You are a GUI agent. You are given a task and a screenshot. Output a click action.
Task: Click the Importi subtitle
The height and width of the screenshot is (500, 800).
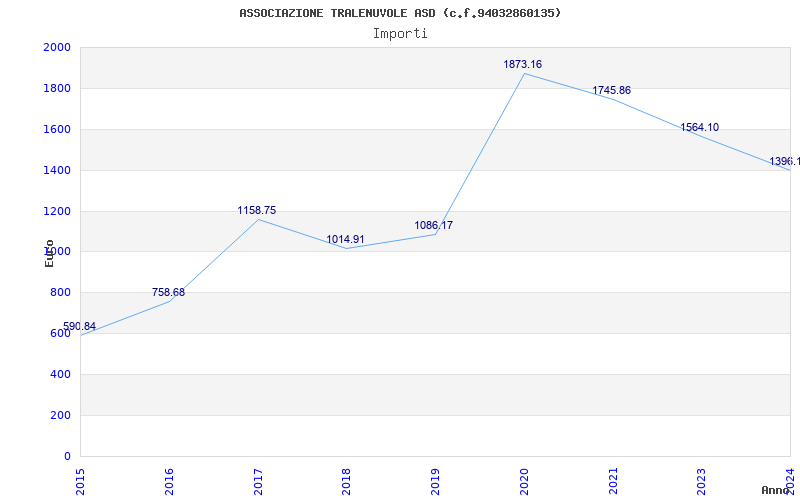[x=400, y=34]
